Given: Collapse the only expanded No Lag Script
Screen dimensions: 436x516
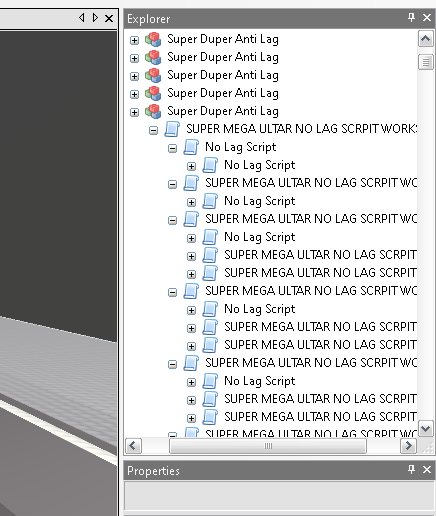Looking at the screenshot, I should (172, 148).
